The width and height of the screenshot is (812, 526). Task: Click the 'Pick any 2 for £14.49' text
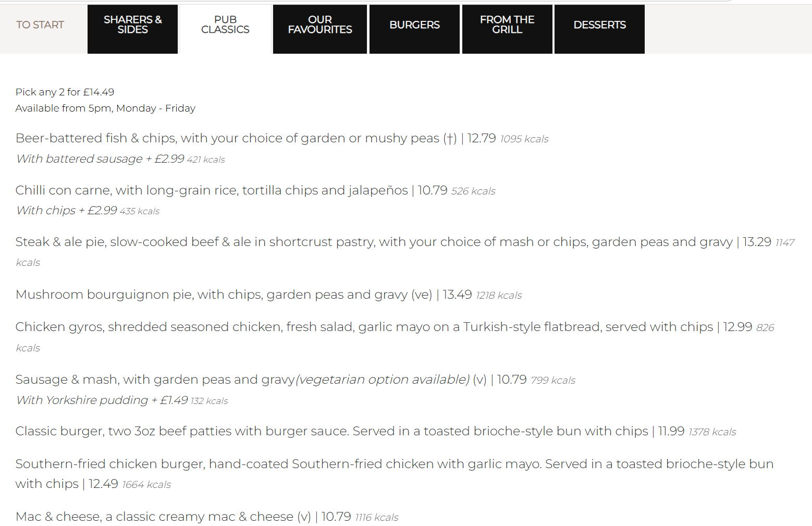point(65,92)
